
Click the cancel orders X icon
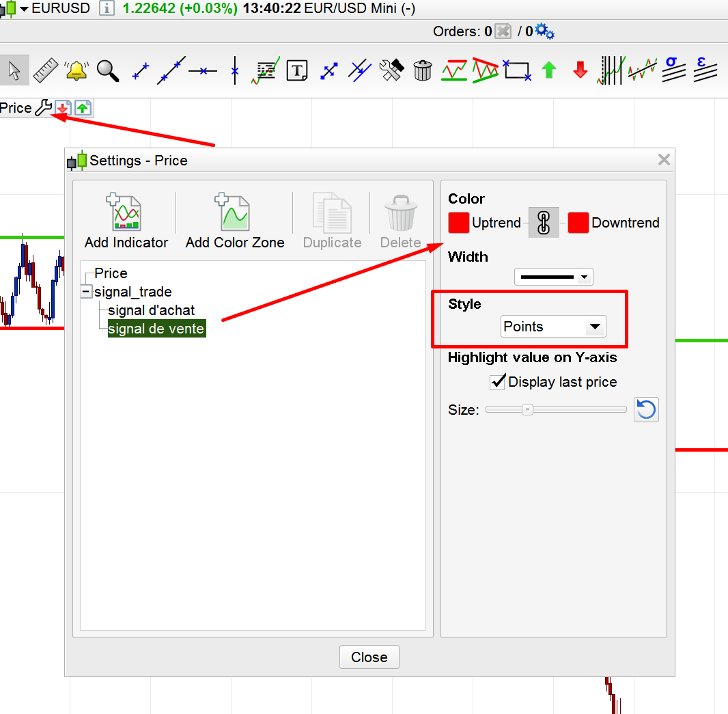tap(503, 31)
